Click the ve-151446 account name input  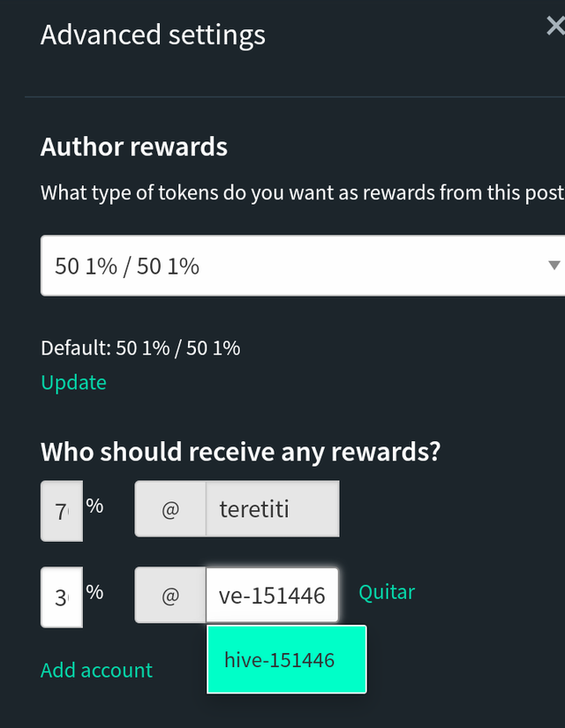click(272, 596)
